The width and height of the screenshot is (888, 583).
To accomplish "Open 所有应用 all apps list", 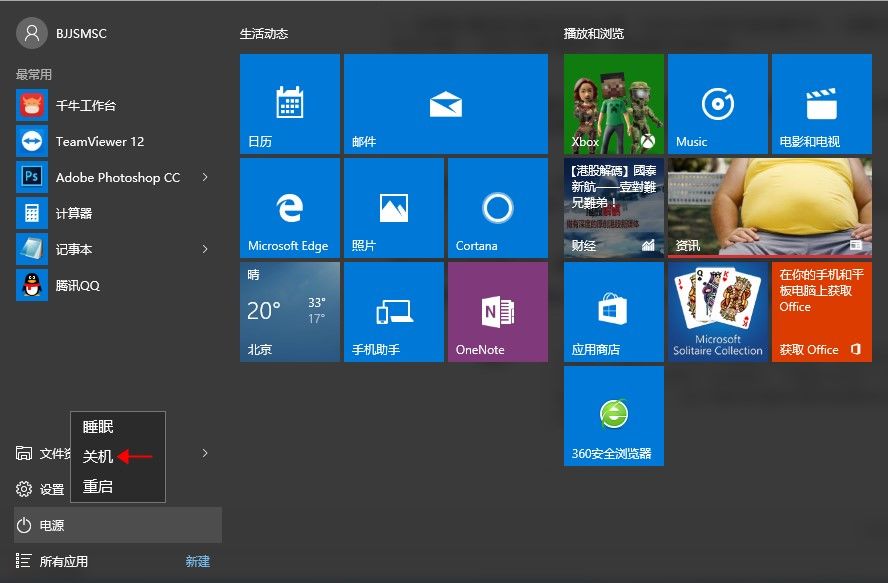I will 52,561.
